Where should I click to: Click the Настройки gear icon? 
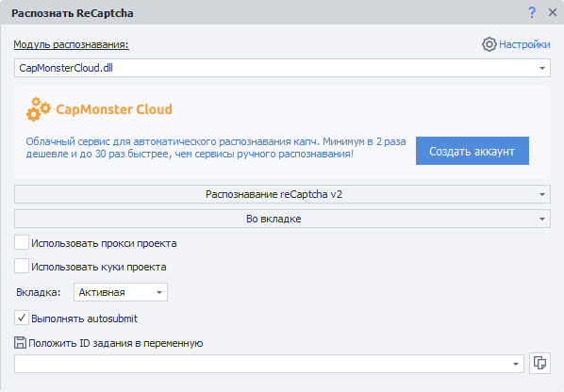489,44
